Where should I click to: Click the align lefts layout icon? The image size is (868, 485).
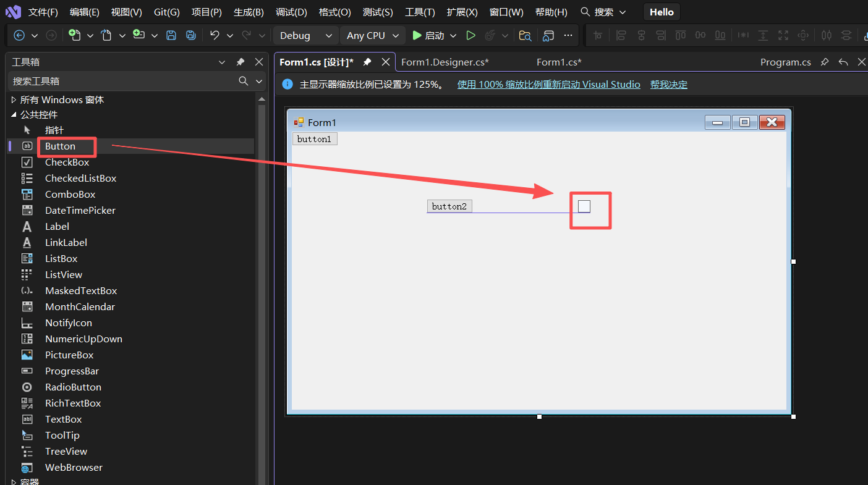click(x=621, y=36)
